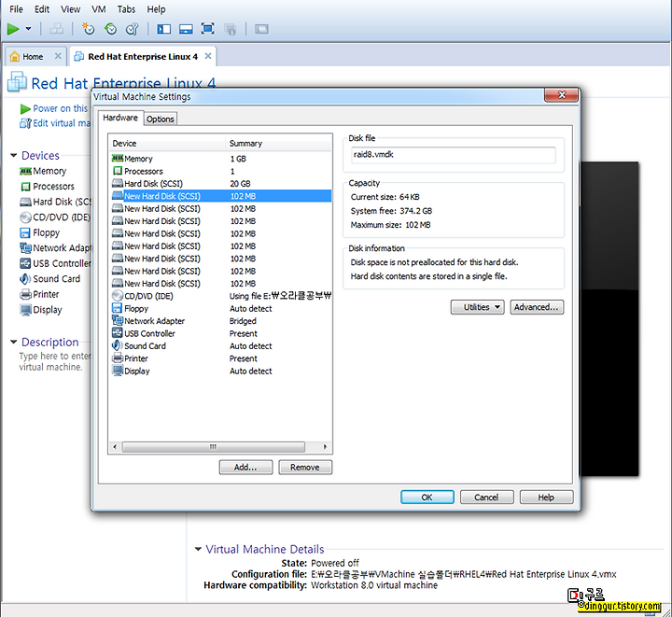Click Cancel in Virtual Machine Settings
Viewport: 672px width, 617px height.
(x=486, y=498)
